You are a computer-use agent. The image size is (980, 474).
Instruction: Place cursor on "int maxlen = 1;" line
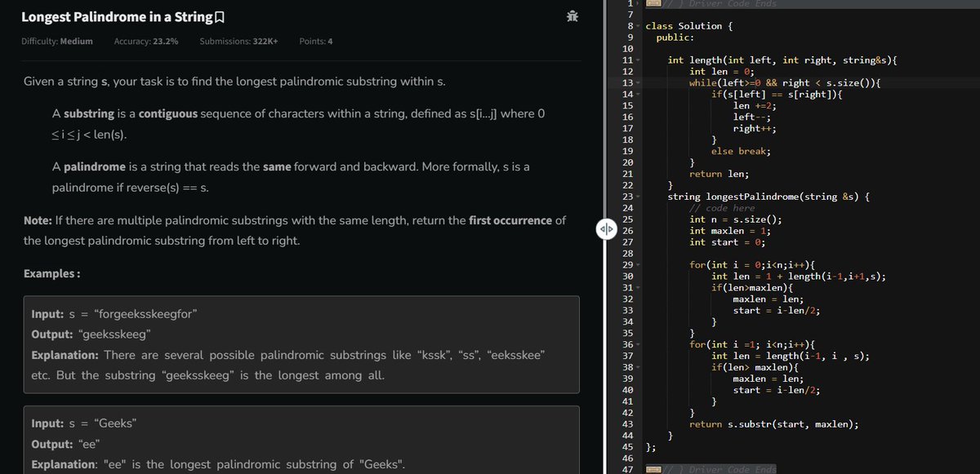tap(730, 232)
